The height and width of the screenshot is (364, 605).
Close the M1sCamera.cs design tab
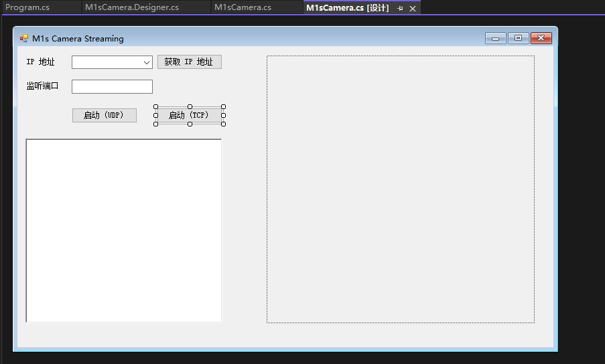(413, 9)
